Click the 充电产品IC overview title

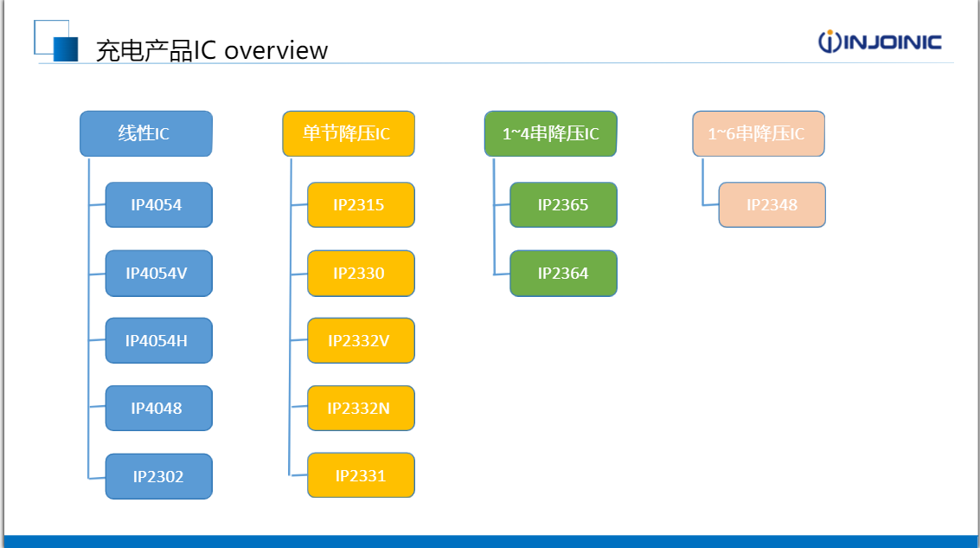tap(212, 50)
